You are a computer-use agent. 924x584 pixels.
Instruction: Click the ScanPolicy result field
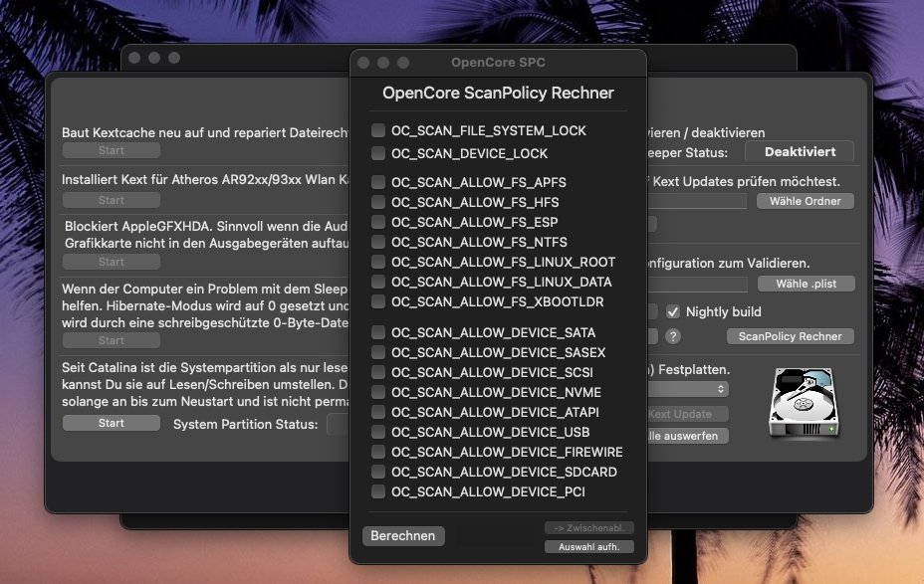point(496,535)
